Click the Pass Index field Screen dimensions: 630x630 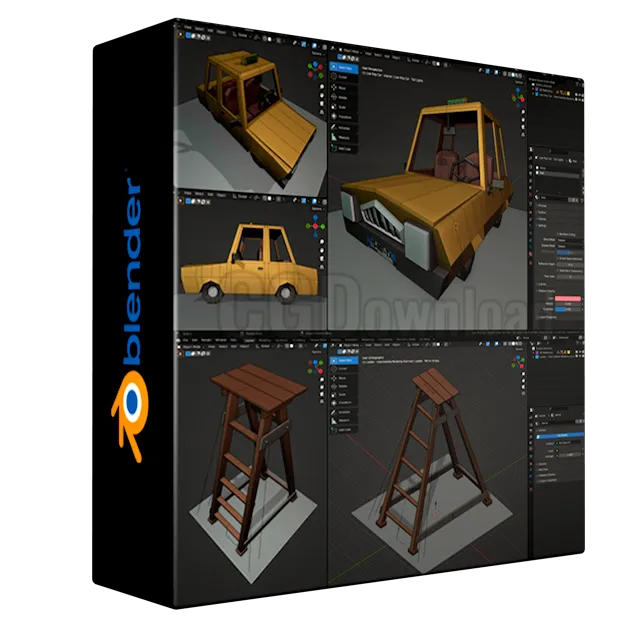(570, 277)
